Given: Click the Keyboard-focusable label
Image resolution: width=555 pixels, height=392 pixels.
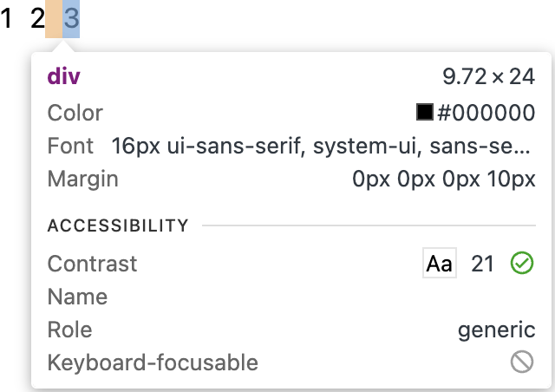Looking at the screenshot, I should 153,363.
